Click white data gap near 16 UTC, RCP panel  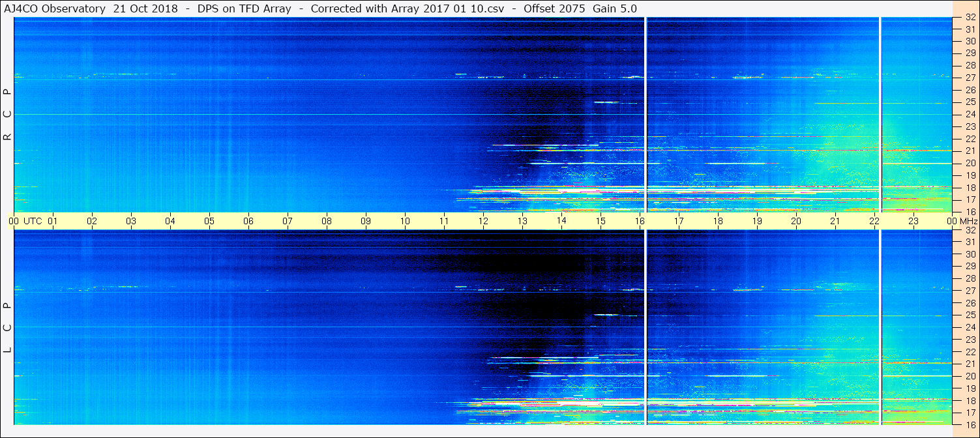(x=645, y=115)
